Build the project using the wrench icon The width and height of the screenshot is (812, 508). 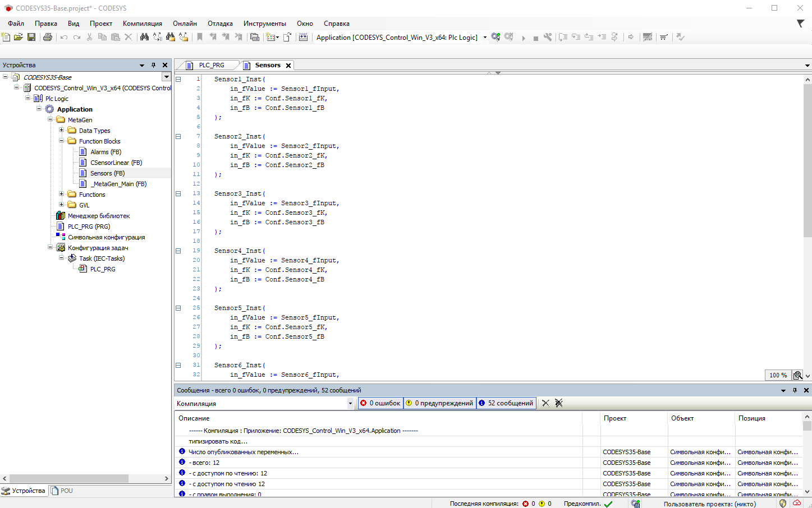[x=548, y=37]
